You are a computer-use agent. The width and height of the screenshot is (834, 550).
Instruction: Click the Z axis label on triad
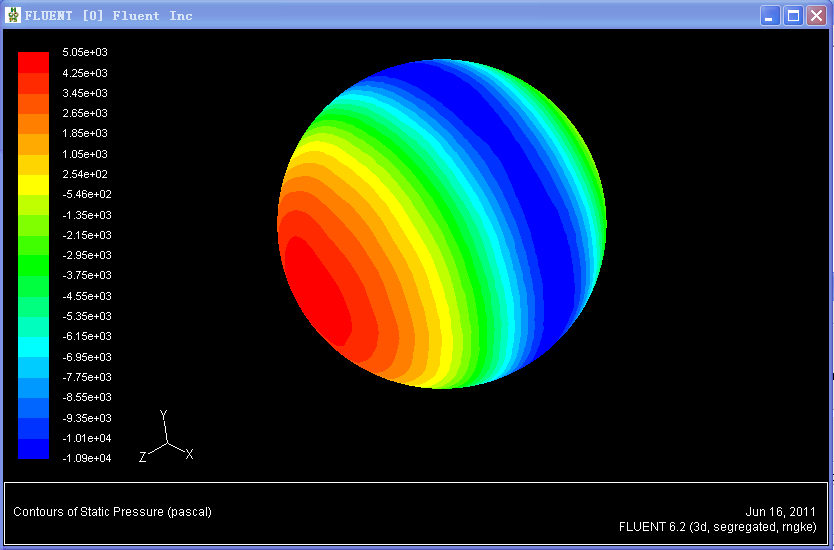coord(143,457)
